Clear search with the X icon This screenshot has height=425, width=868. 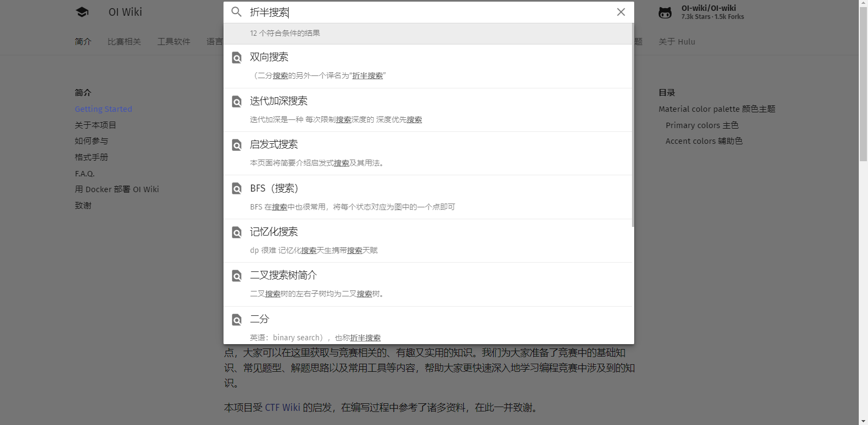pos(621,12)
